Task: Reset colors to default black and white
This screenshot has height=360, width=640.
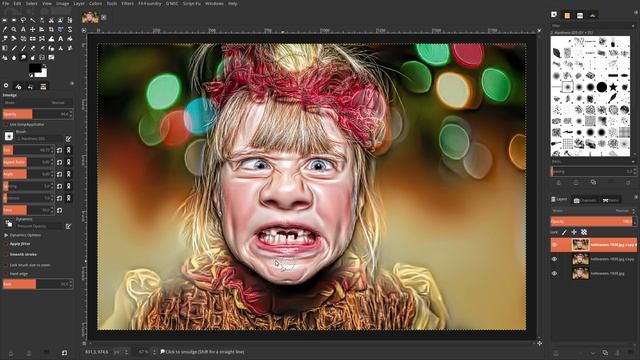Action: [31, 76]
